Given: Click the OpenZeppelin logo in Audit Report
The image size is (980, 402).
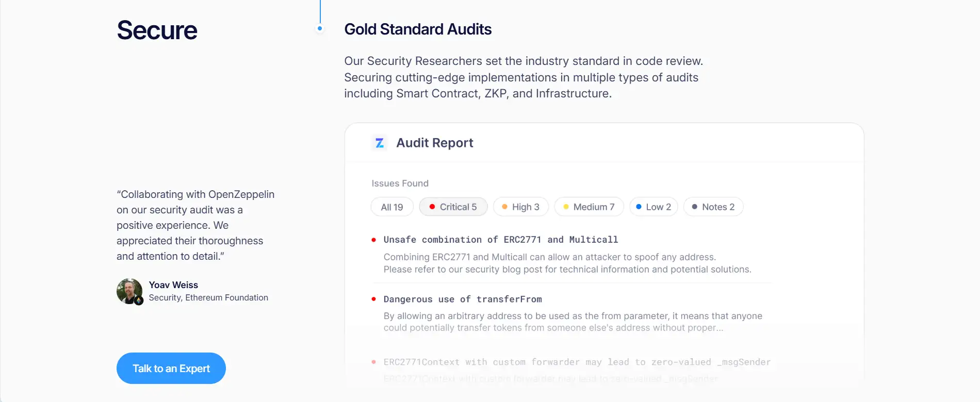Looking at the screenshot, I should [380, 143].
